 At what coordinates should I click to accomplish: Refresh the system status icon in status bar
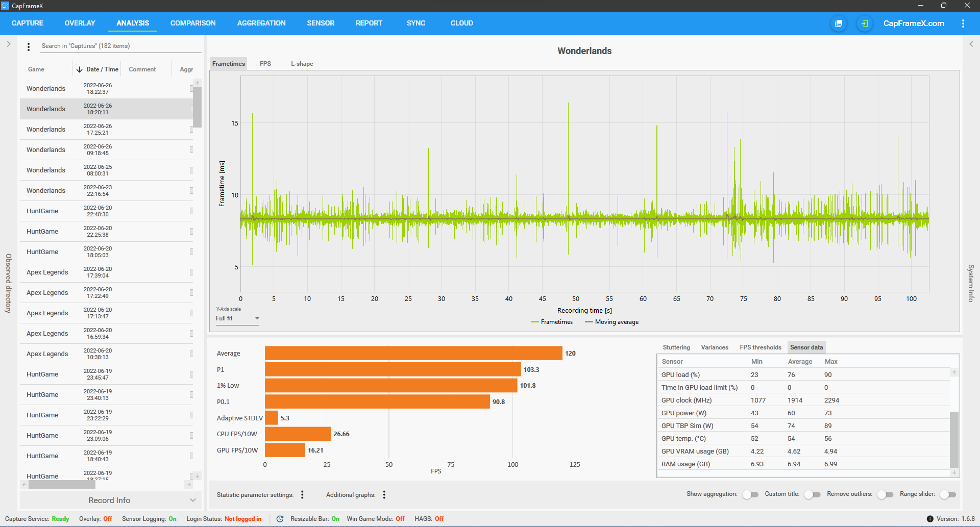point(280,519)
